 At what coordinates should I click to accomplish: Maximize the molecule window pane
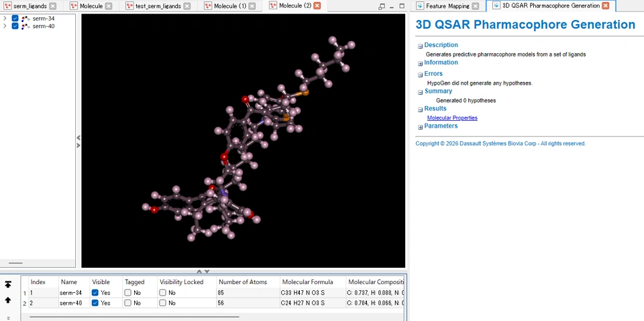click(x=402, y=6)
